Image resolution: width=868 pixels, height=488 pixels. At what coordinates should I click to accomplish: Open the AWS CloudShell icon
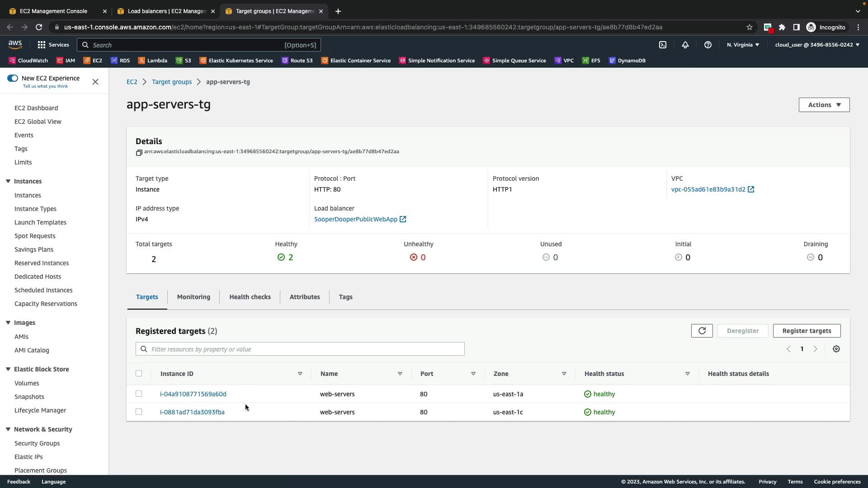tap(663, 45)
